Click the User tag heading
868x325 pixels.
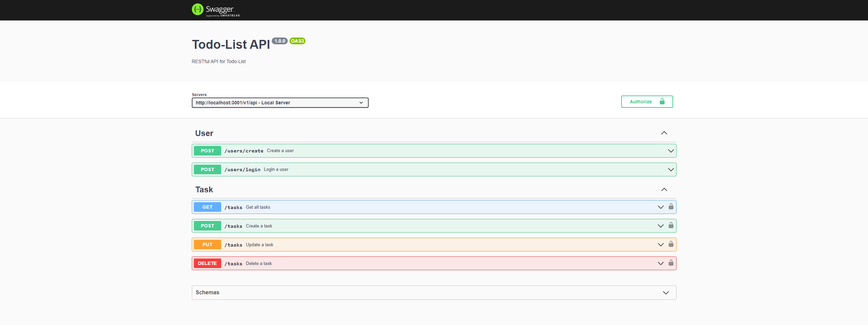[204, 133]
